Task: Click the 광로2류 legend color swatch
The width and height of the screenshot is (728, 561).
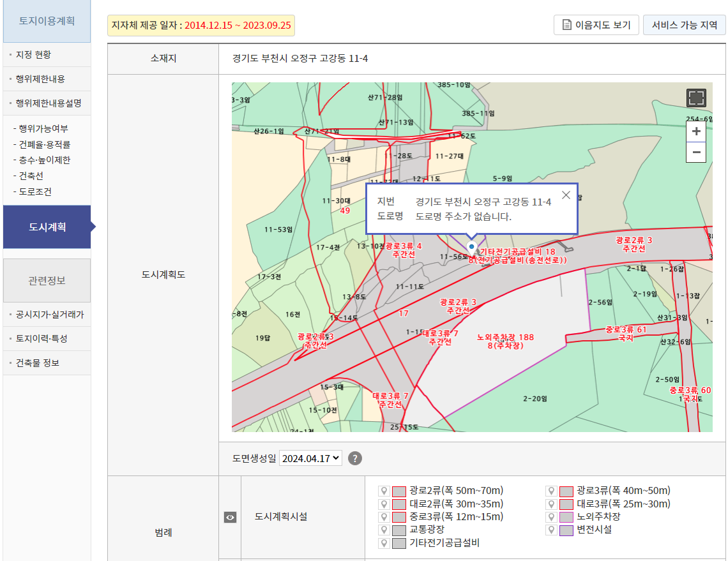Action: 399,491
